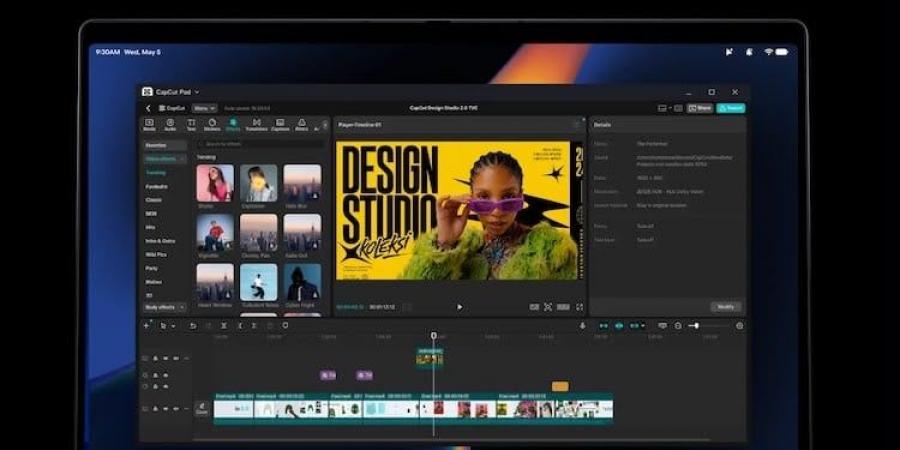The height and width of the screenshot is (450, 900).
Task: Choose the Halo Blur effect thumbnail
Action: click(302, 183)
